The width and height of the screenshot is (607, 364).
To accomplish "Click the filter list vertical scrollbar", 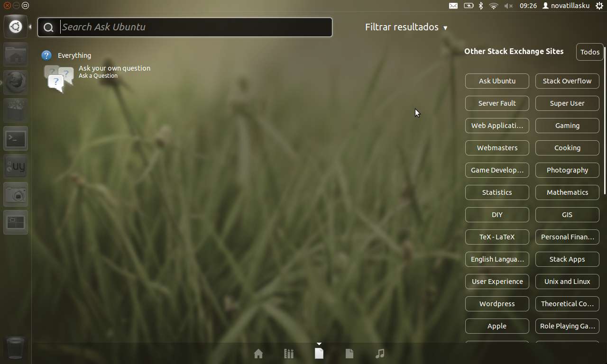I will pyautogui.click(x=605, y=120).
